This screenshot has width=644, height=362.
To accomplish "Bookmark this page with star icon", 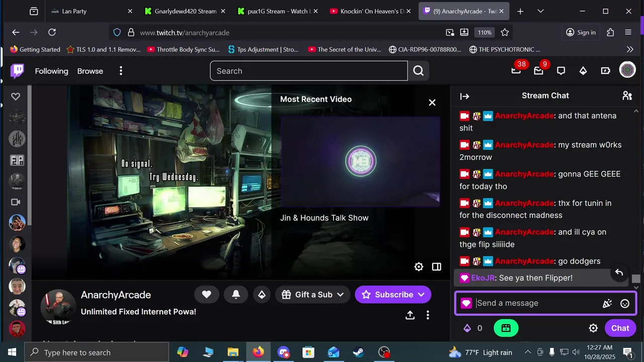I will tap(505, 32).
